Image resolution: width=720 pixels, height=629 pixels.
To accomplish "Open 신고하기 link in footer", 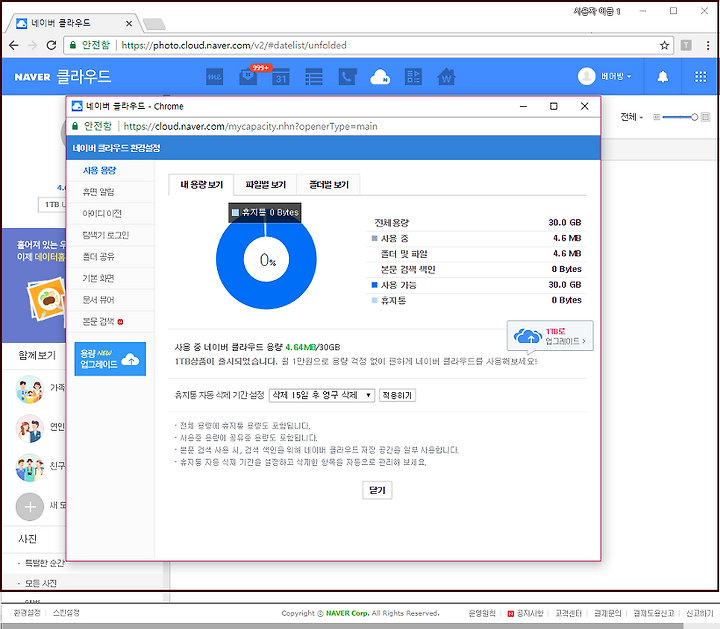I will pyautogui.click(x=699, y=613).
